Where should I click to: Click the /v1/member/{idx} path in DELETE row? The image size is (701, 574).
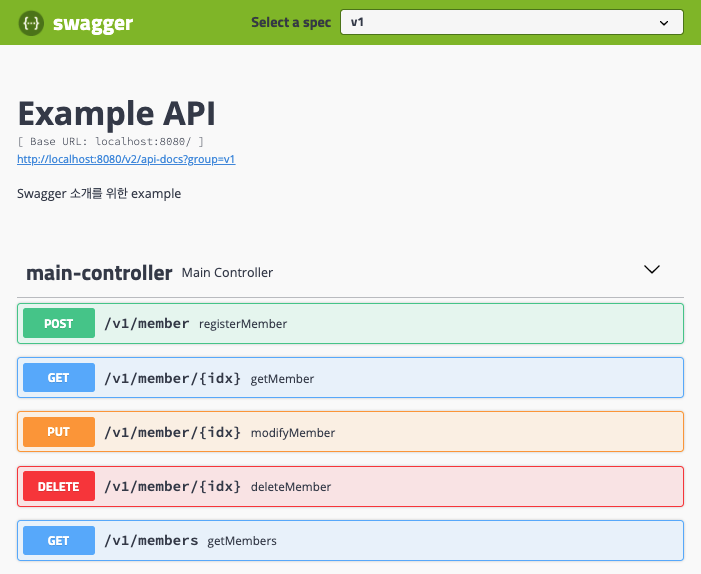[173, 486]
